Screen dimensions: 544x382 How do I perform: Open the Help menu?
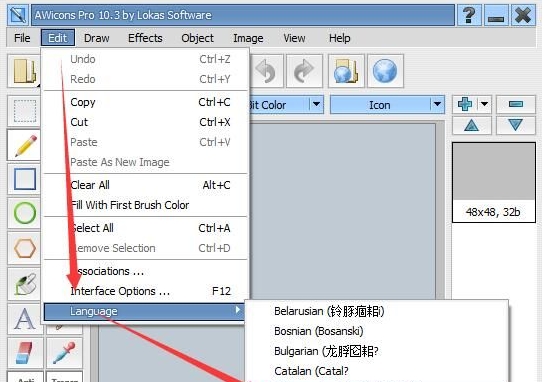click(x=339, y=38)
